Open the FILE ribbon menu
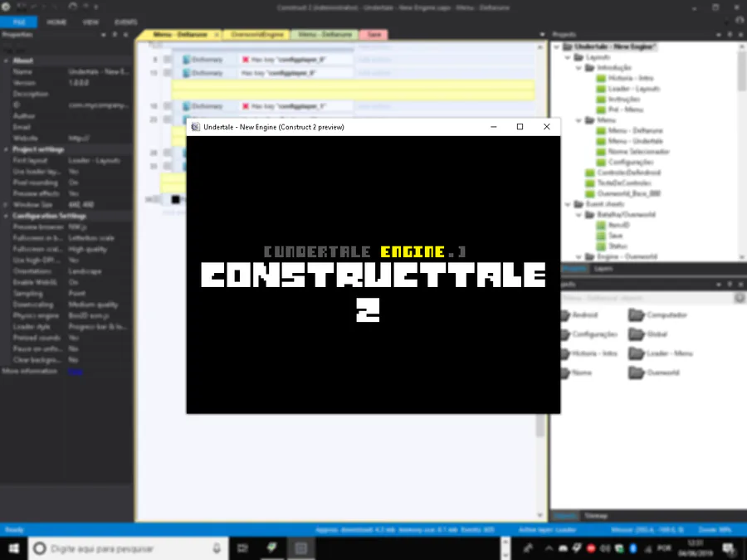 point(18,22)
